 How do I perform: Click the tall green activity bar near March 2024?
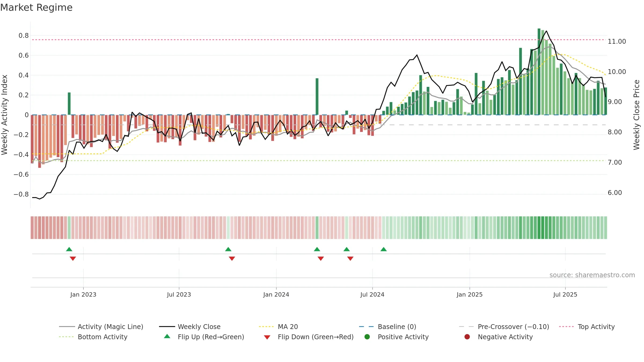[x=317, y=97]
